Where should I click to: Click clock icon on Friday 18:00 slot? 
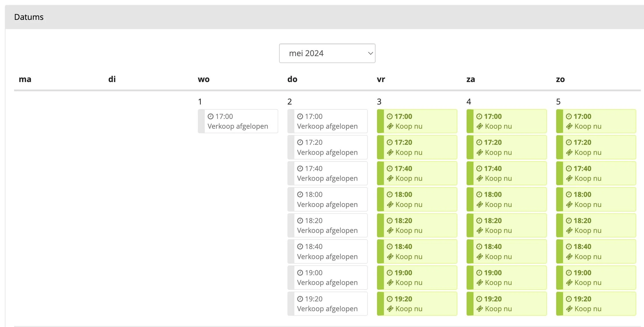point(390,195)
